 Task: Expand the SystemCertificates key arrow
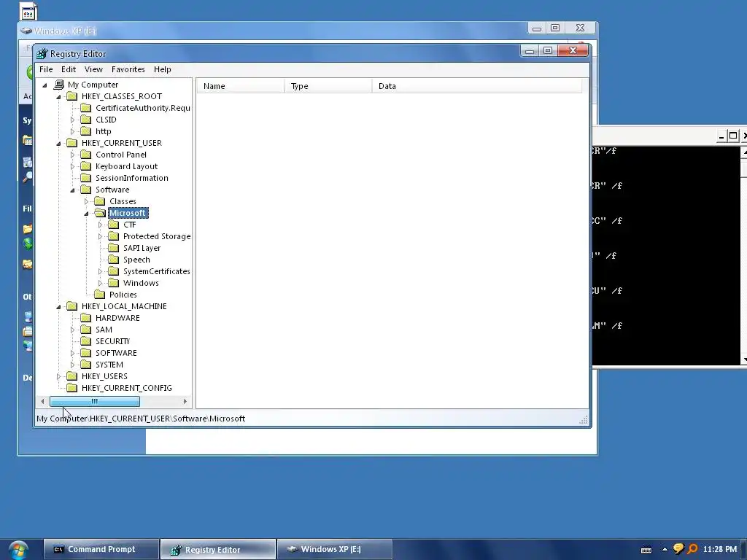[100, 271]
